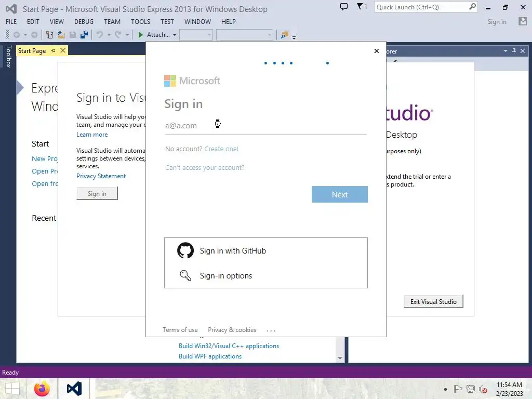Click the Navigate Backward toolbar arrow
Image resolution: width=532 pixels, height=399 pixels.
[x=16, y=35]
